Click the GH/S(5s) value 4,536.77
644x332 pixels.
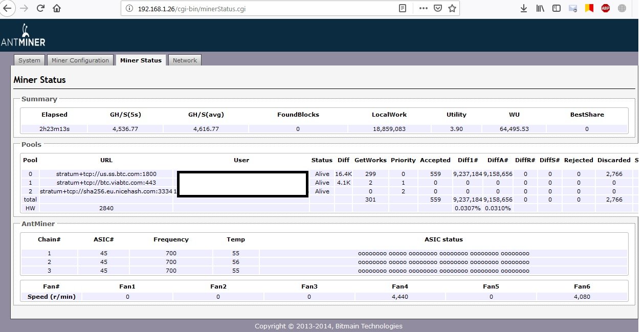click(125, 129)
